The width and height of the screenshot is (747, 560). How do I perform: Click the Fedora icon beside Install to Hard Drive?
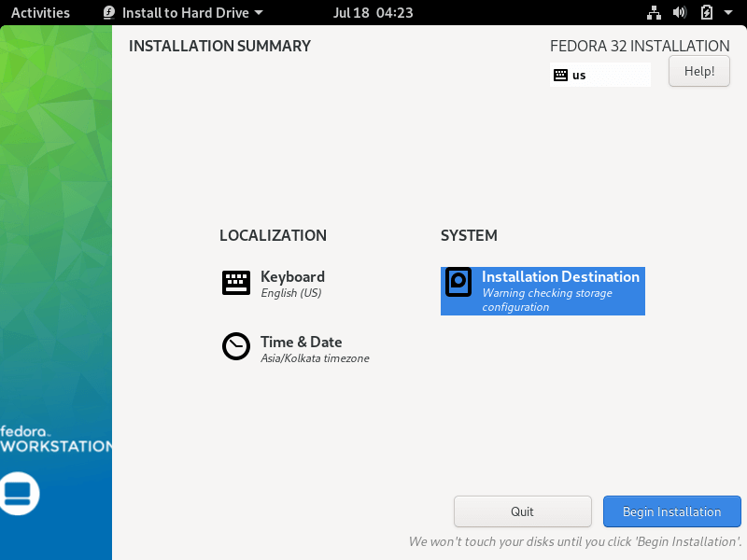(109, 12)
